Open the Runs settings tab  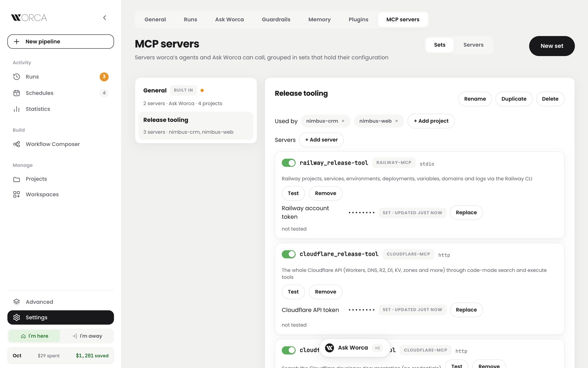[190, 20]
